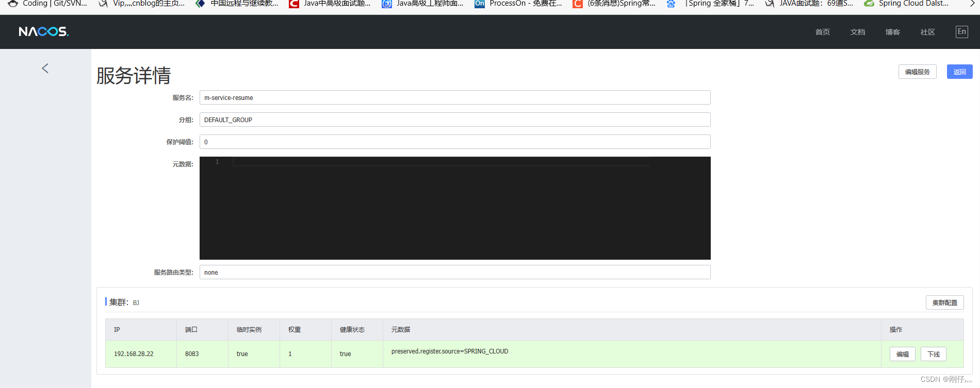Click the 服务详情 page heading
Viewport: 980px width, 388px height.
tap(134, 76)
